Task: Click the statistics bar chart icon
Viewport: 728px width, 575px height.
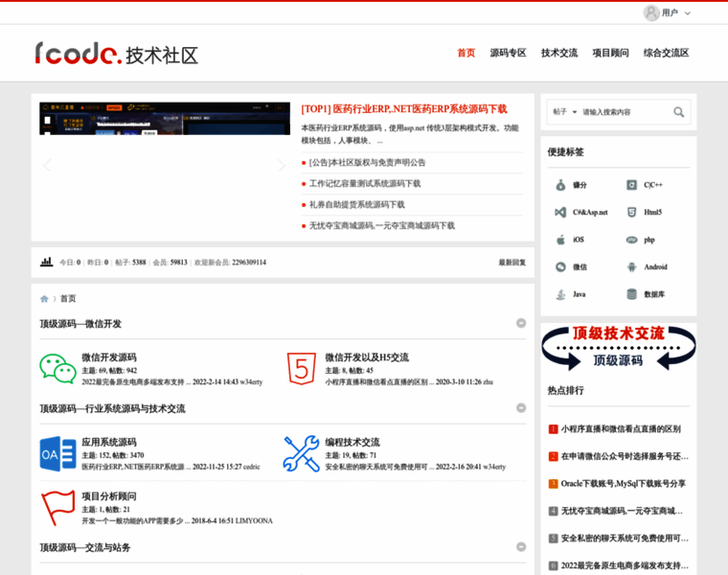Action: click(x=46, y=262)
